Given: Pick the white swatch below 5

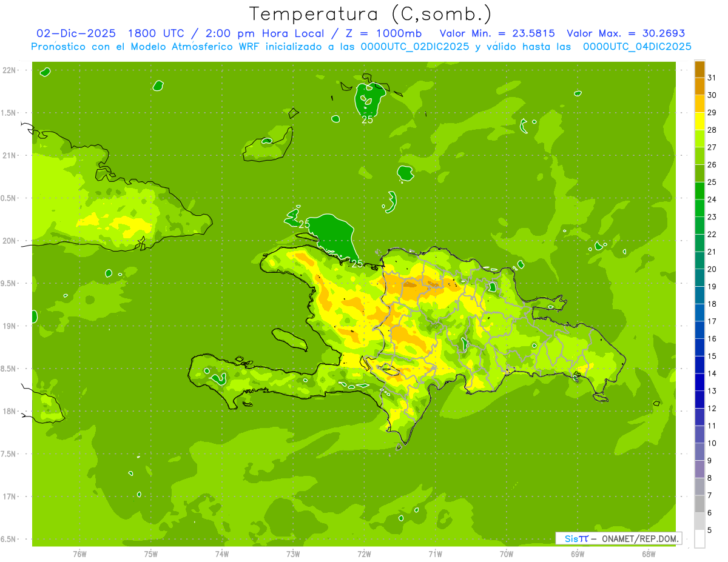Looking at the screenshot, I should 699,539.
